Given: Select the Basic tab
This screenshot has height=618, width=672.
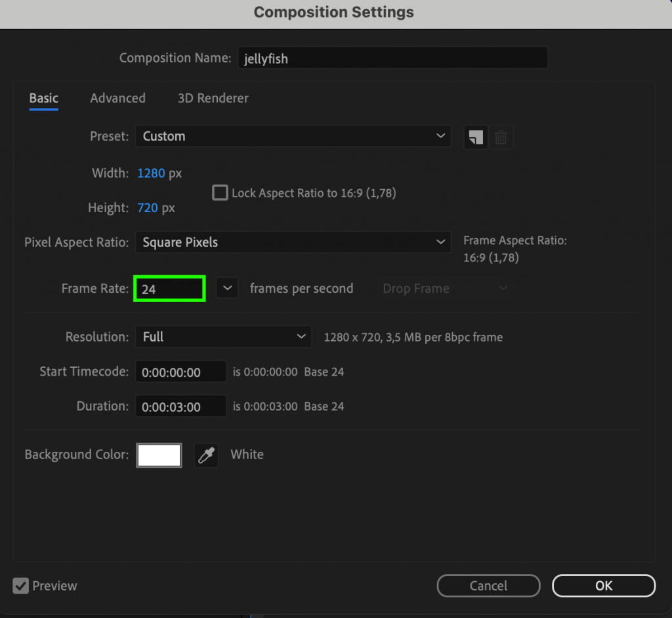Looking at the screenshot, I should point(43,98).
